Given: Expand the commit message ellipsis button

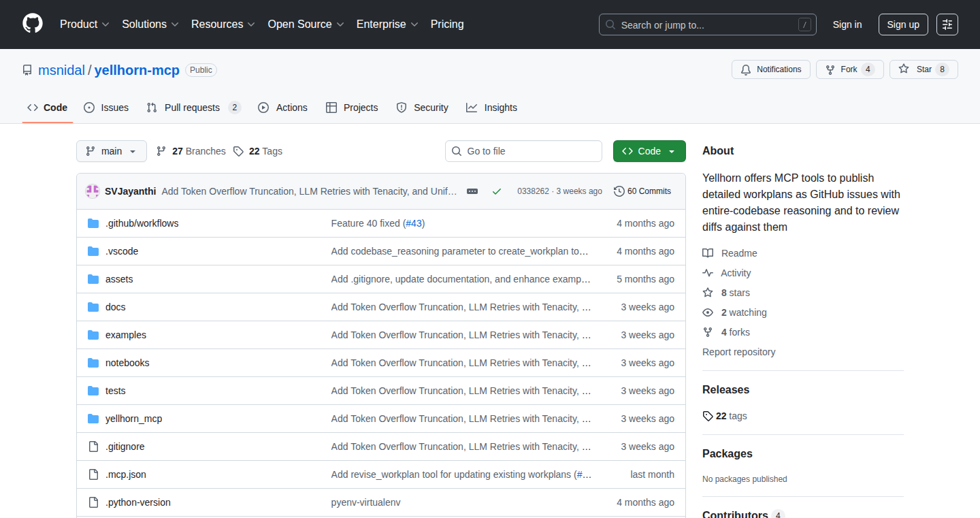Looking at the screenshot, I should click(472, 191).
